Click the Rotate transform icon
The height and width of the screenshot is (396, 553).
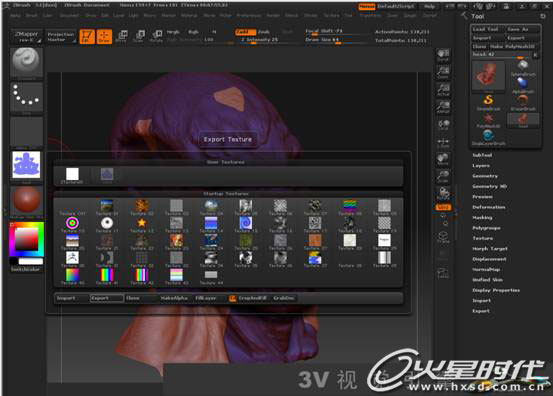click(156, 36)
